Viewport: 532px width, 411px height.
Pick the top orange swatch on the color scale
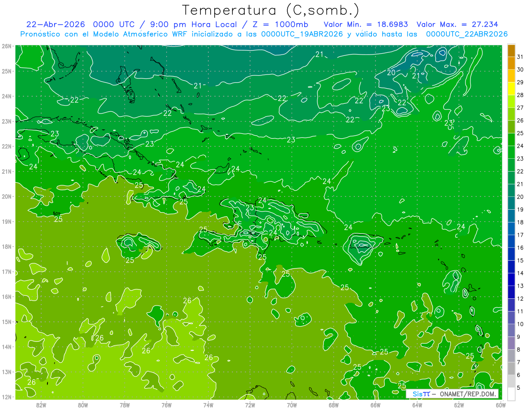click(x=511, y=51)
